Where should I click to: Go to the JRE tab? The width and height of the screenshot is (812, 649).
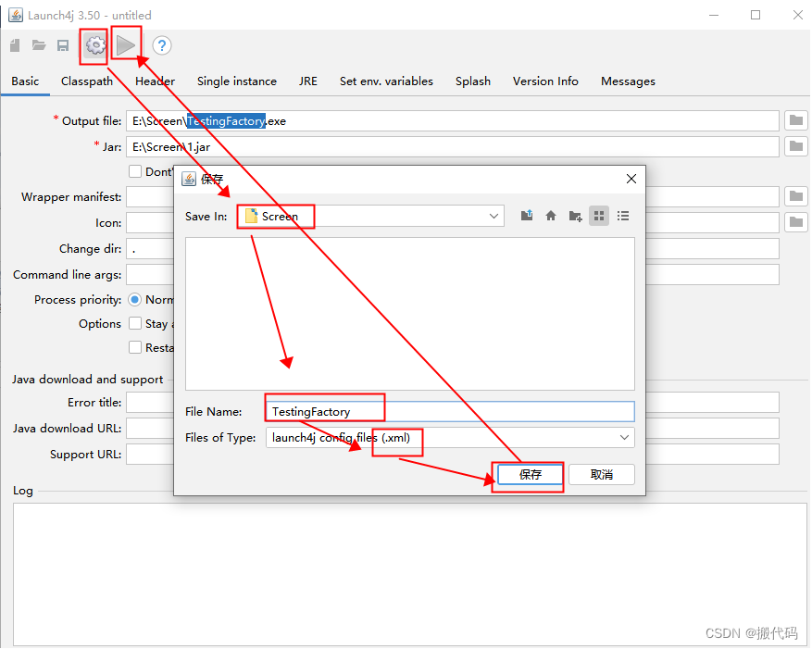point(307,81)
